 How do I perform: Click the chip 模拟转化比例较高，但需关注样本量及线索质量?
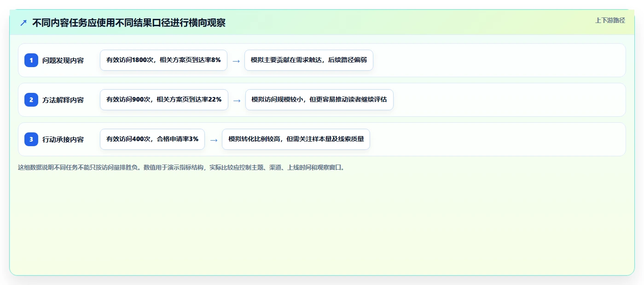[296, 139]
